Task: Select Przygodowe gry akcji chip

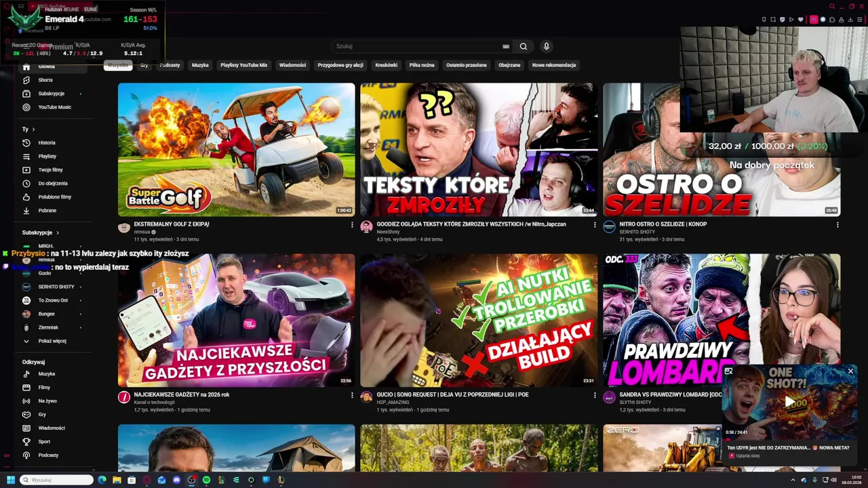Action: point(340,65)
